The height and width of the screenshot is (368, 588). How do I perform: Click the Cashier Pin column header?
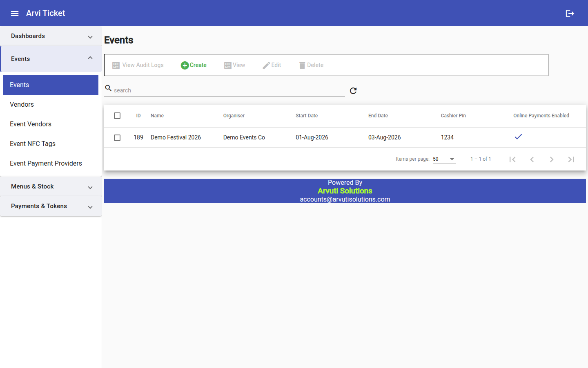coord(453,116)
